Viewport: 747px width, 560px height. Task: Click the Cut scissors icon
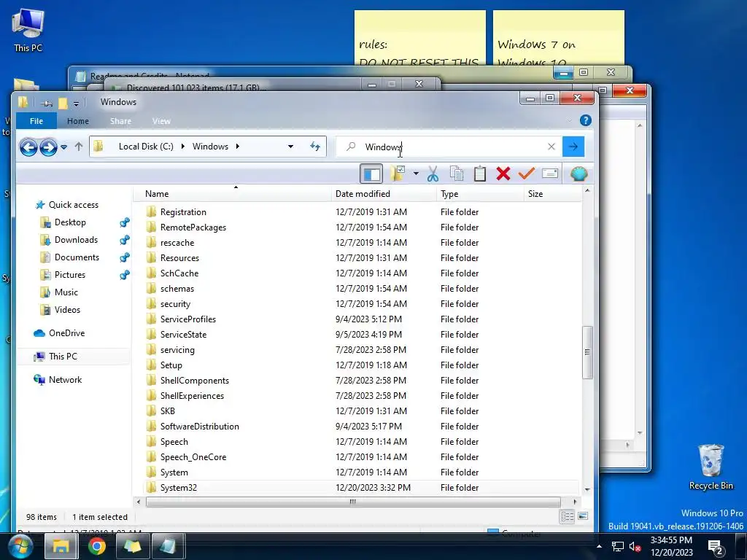pyautogui.click(x=433, y=174)
